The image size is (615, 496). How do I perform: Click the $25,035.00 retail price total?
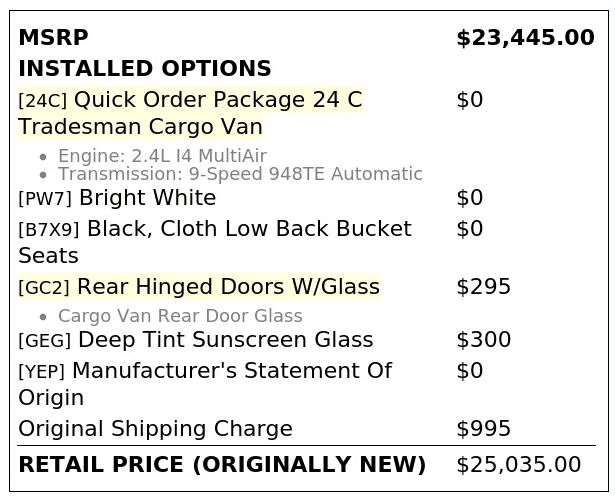pos(519,464)
